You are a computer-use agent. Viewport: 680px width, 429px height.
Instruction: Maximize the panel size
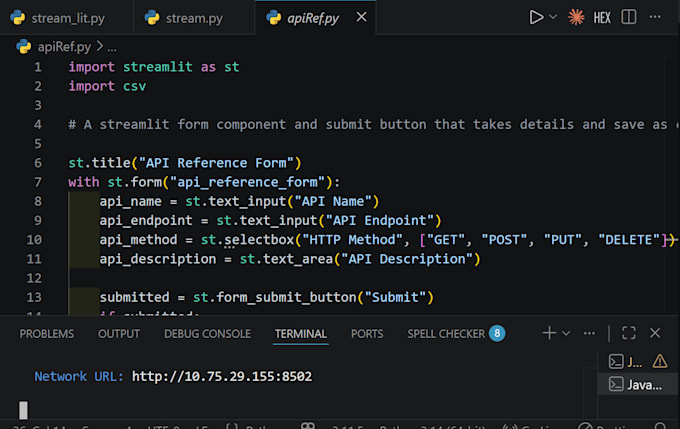click(x=629, y=333)
